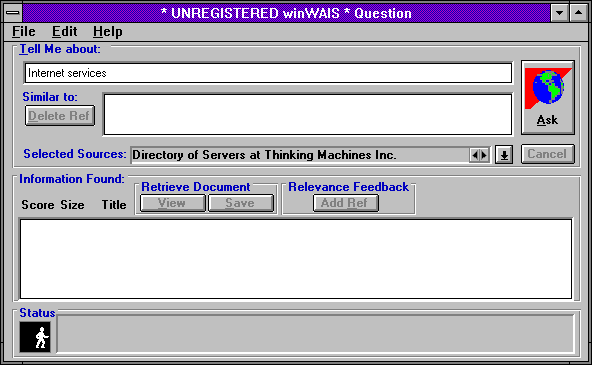Screen dimensions: 592x365
Task: Click the Ask globe button
Action: coord(548,97)
